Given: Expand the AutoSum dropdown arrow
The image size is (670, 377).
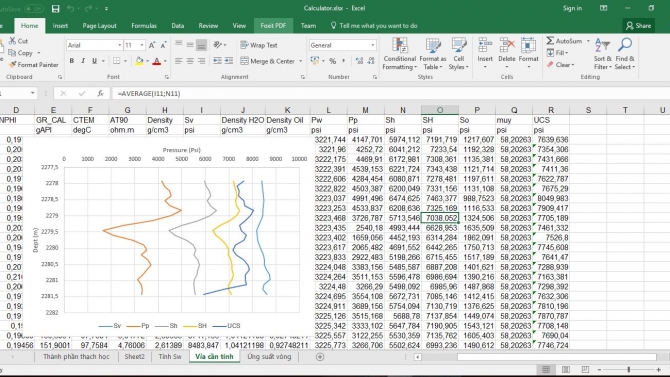Looking at the screenshot, I should [588, 41].
